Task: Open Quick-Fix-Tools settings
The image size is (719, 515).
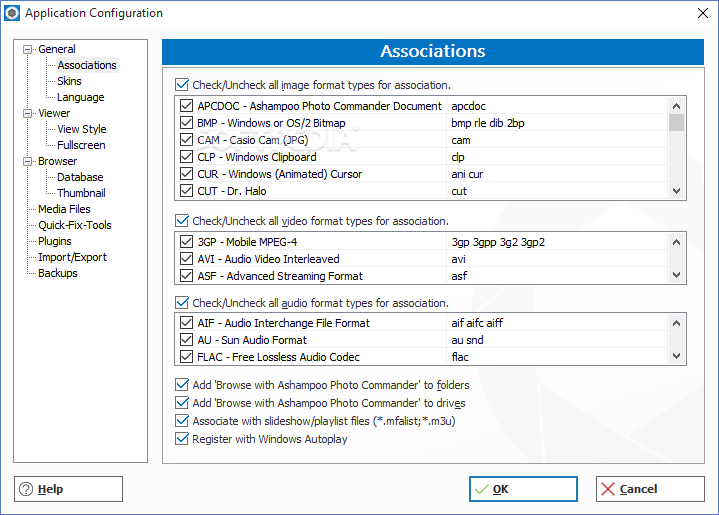Action: coord(75,225)
